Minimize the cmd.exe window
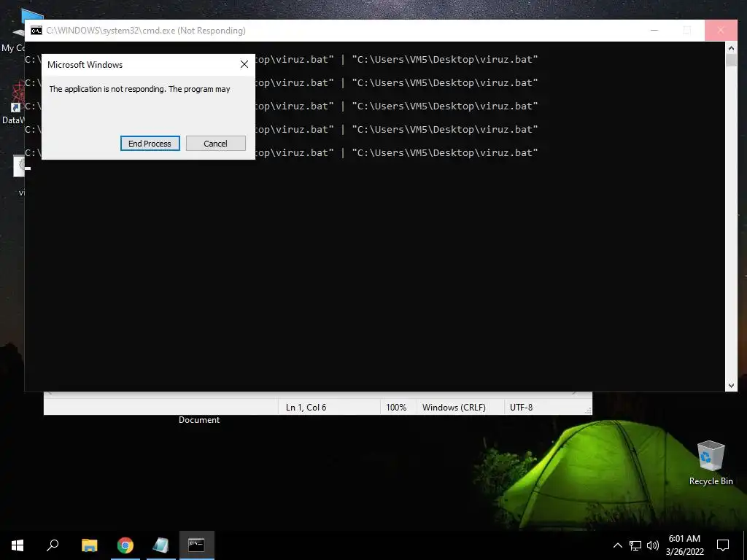747x560 pixels. (654, 30)
